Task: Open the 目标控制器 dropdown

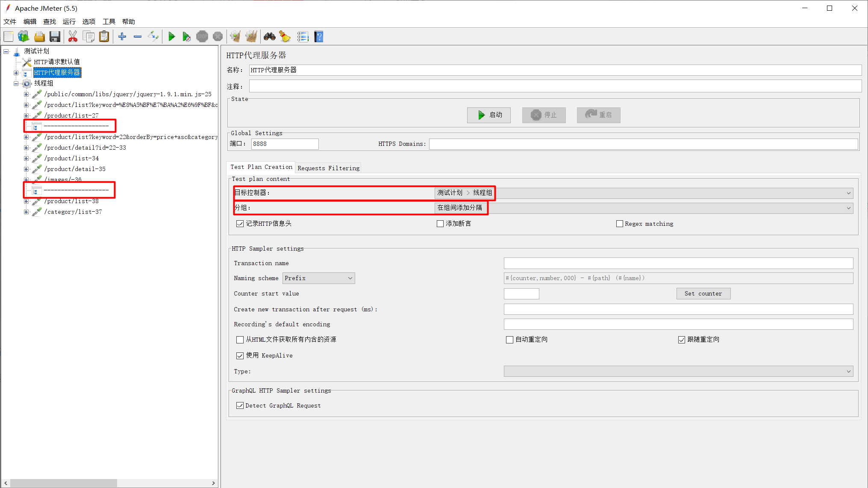Action: (x=644, y=193)
